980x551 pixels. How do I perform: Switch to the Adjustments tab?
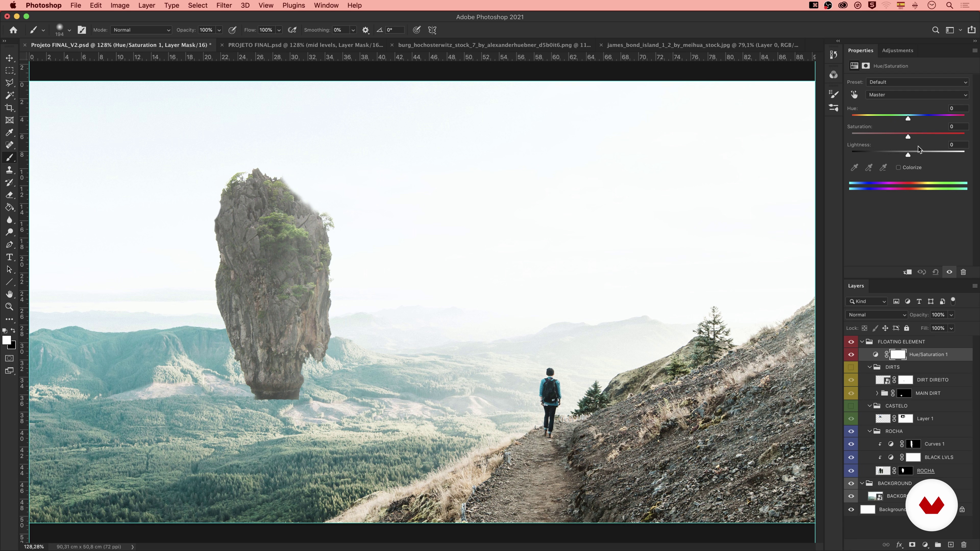(x=897, y=51)
